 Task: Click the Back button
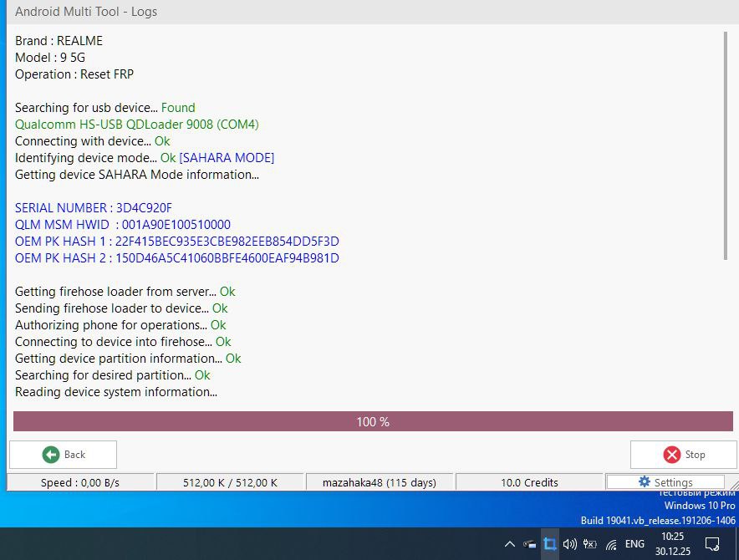[x=64, y=455]
